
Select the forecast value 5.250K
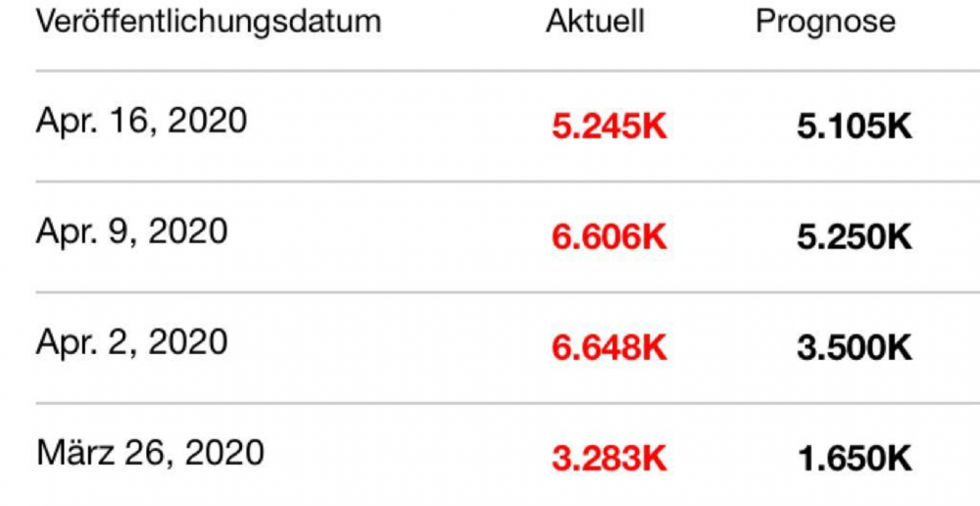(x=854, y=237)
